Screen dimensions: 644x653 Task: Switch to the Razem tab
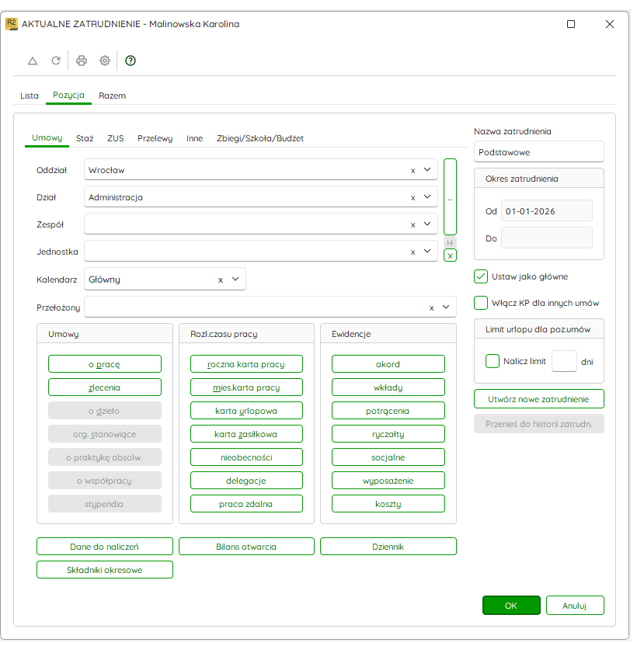tap(112, 96)
